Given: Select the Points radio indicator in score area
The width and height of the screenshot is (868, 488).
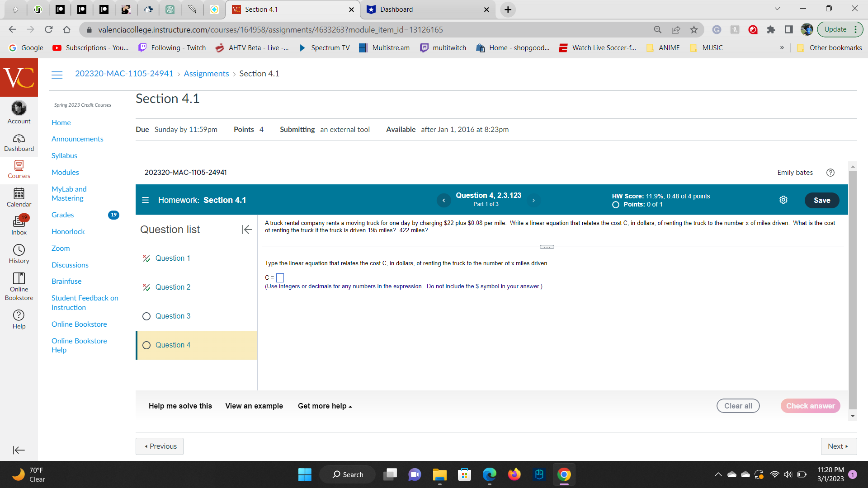Looking at the screenshot, I should coord(615,204).
